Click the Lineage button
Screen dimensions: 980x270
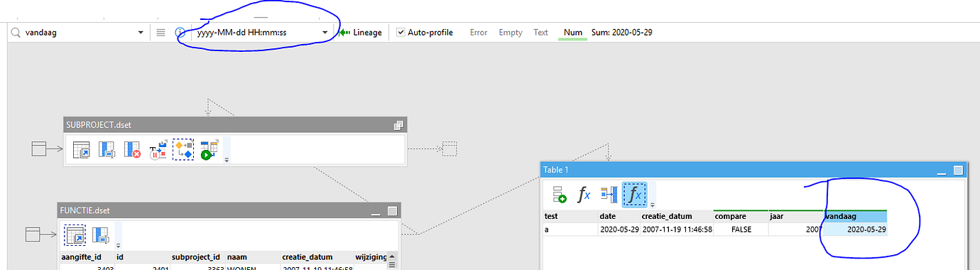coord(361,33)
